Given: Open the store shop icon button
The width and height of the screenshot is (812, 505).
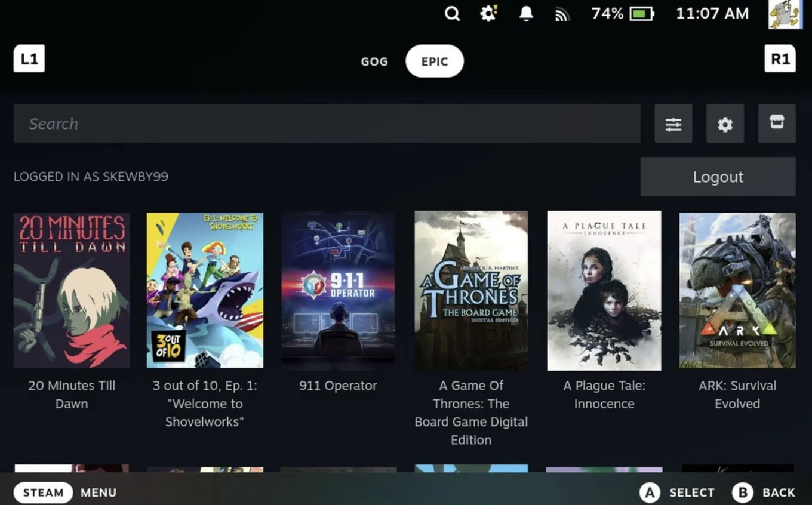Looking at the screenshot, I should pos(777,124).
